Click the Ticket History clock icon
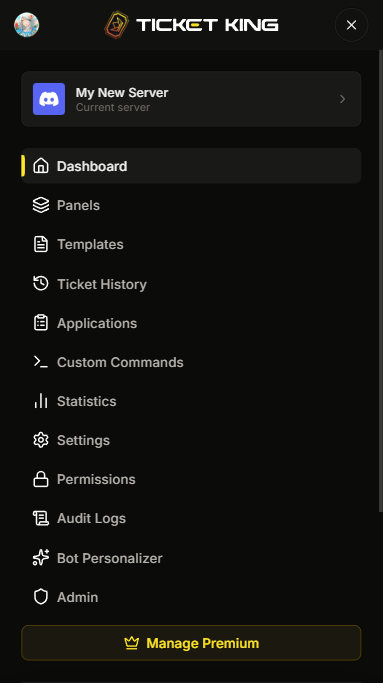The height and width of the screenshot is (683, 383). click(x=41, y=284)
